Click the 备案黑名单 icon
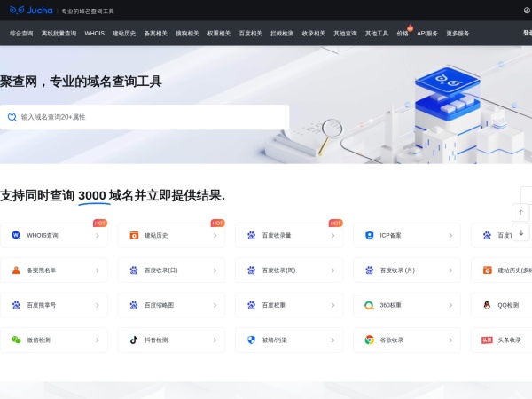This screenshot has width=532, height=399. point(16,270)
